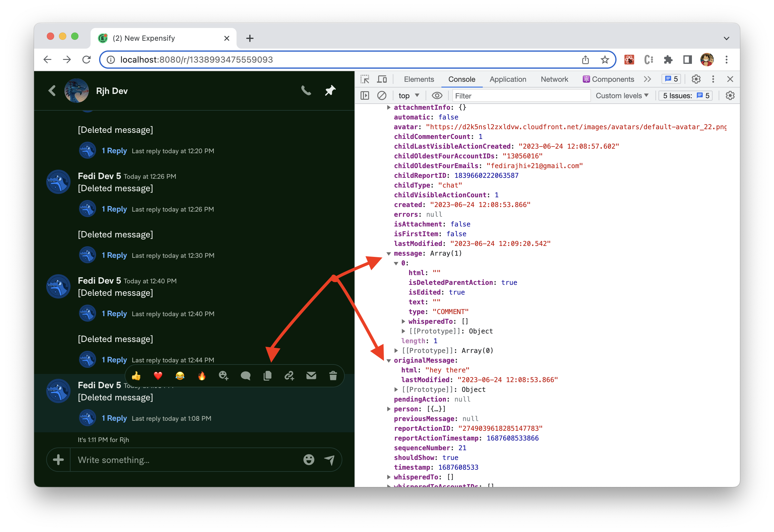
Task: React with the fire emoji
Action: (x=202, y=376)
